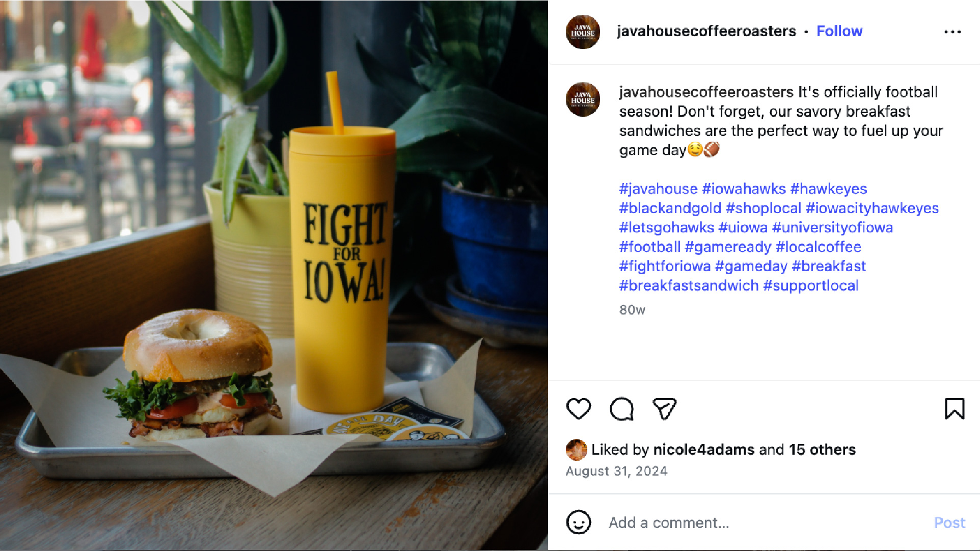Open the #fightforiowa hashtag
Image resolution: width=980 pixels, height=551 pixels.
pyautogui.click(x=665, y=266)
